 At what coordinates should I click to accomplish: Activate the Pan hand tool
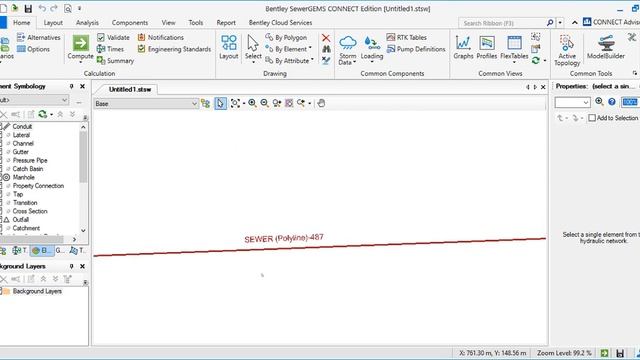pos(321,103)
